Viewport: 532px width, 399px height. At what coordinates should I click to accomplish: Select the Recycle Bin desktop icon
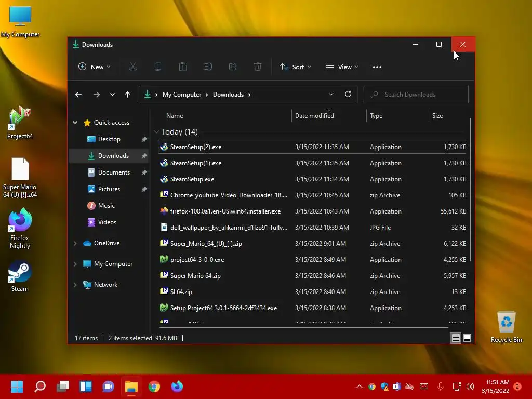[506, 327]
